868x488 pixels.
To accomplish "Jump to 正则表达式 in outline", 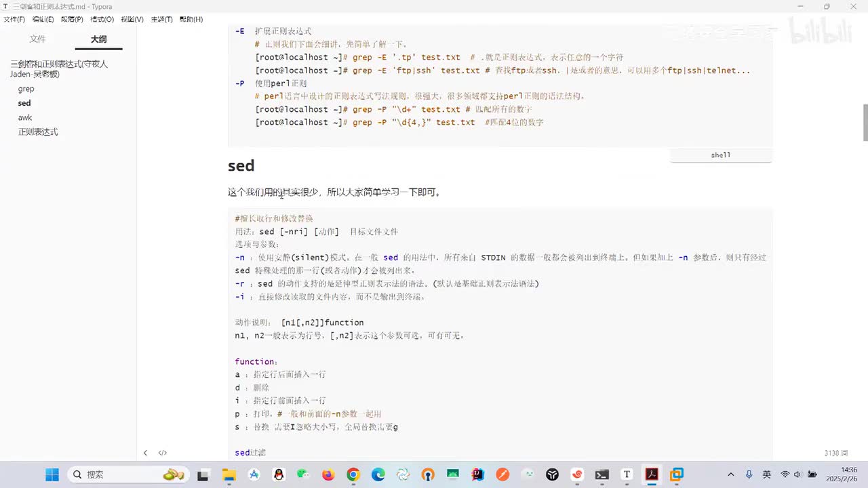I will pyautogui.click(x=38, y=131).
